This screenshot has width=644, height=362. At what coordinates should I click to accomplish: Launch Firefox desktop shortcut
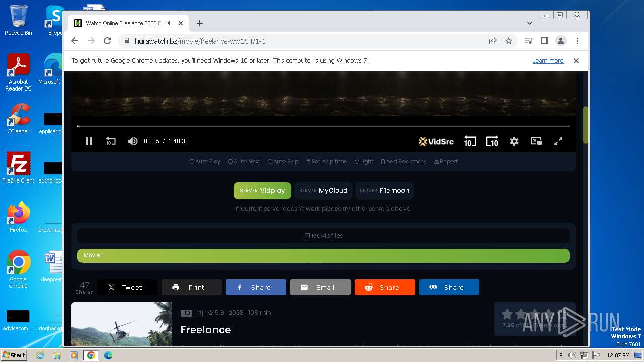point(18,217)
